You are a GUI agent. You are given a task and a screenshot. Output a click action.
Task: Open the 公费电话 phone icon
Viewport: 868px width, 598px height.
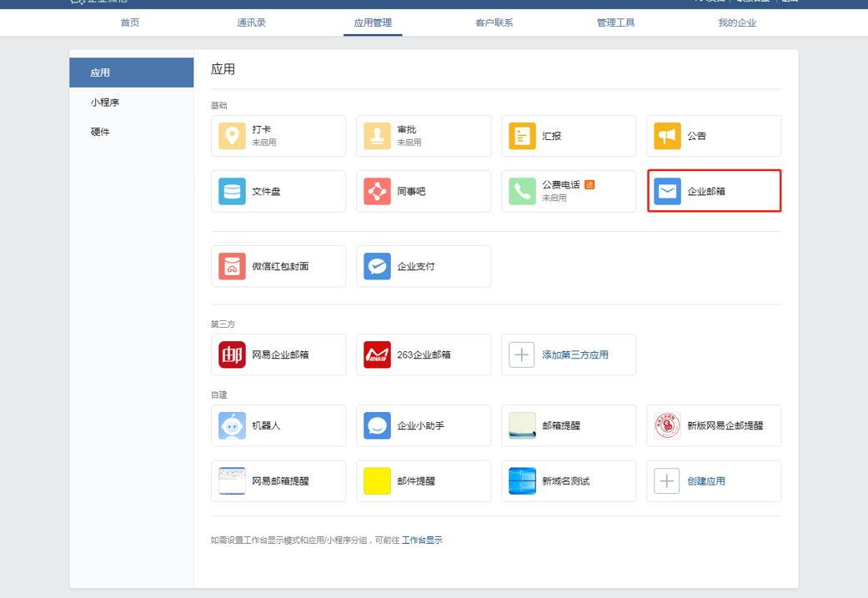coord(522,191)
